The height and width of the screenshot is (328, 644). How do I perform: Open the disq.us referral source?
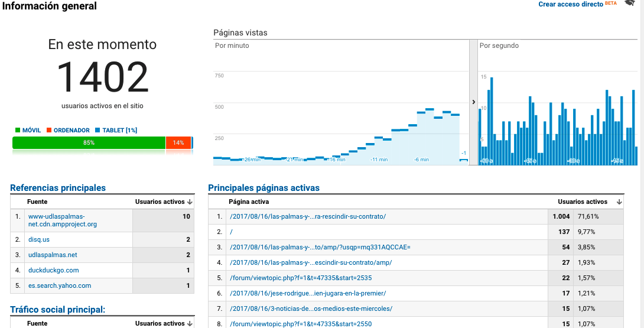40,239
